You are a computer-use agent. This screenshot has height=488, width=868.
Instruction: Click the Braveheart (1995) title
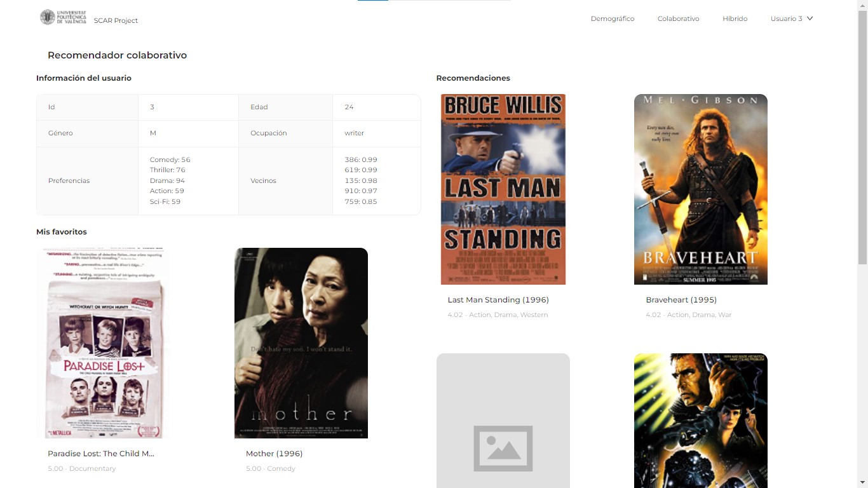tap(681, 300)
